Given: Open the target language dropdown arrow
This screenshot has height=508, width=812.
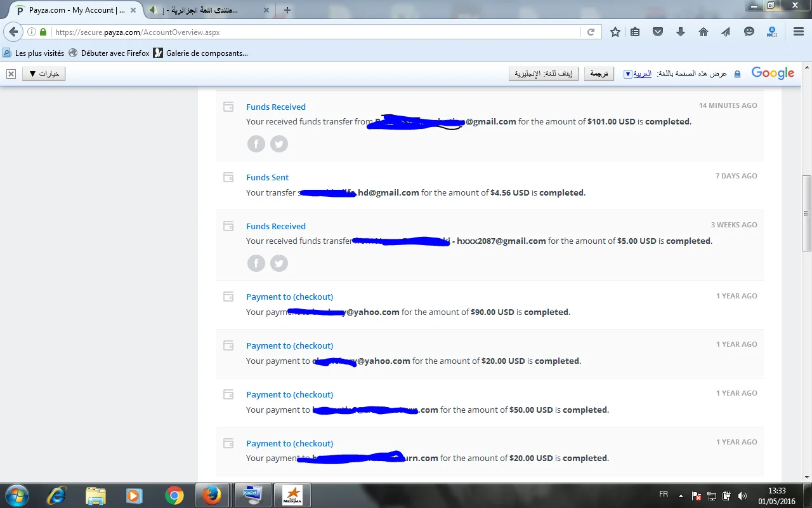Looking at the screenshot, I should tap(628, 74).
